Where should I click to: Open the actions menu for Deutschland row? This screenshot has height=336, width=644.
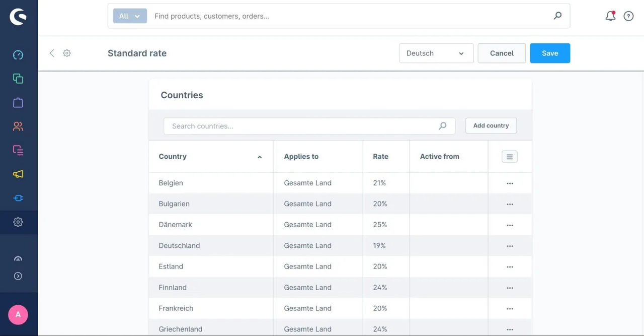coord(510,246)
